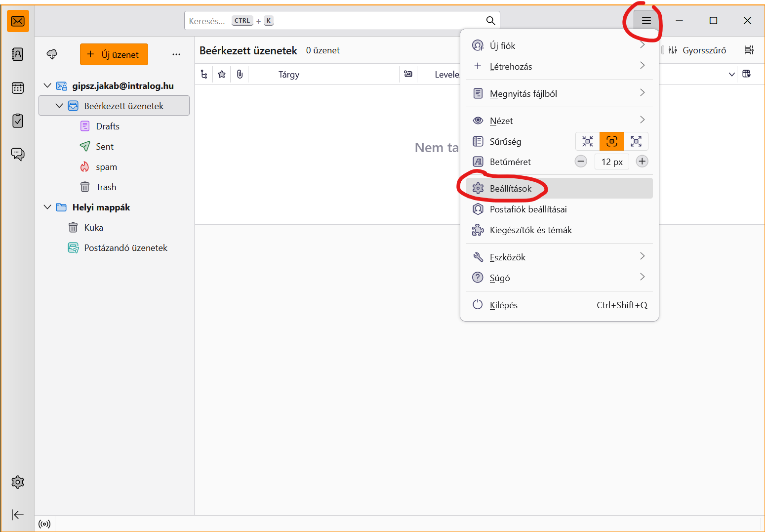Click the settings gear in left sidebar

pos(18,482)
